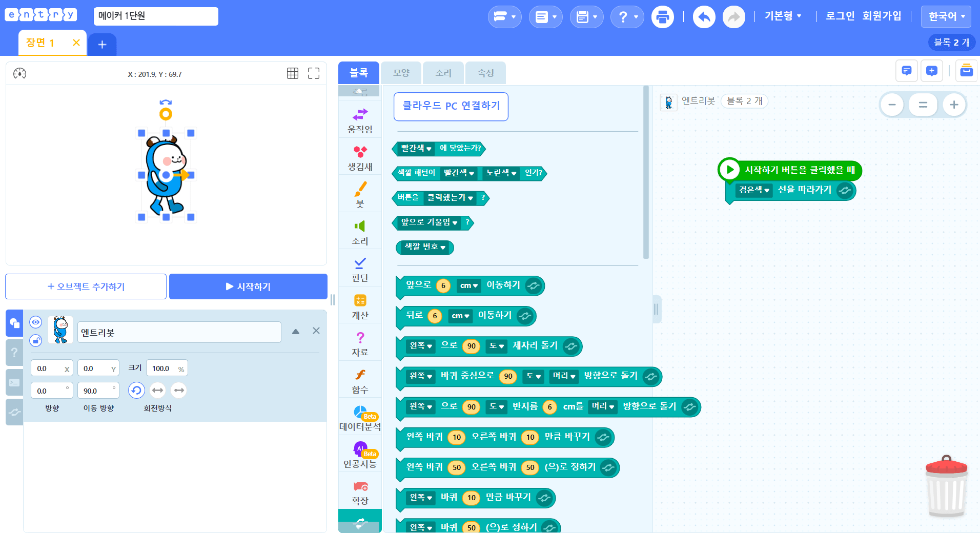The image size is (980, 533).
Task: Click the 시작하기 run button
Action: click(x=248, y=286)
